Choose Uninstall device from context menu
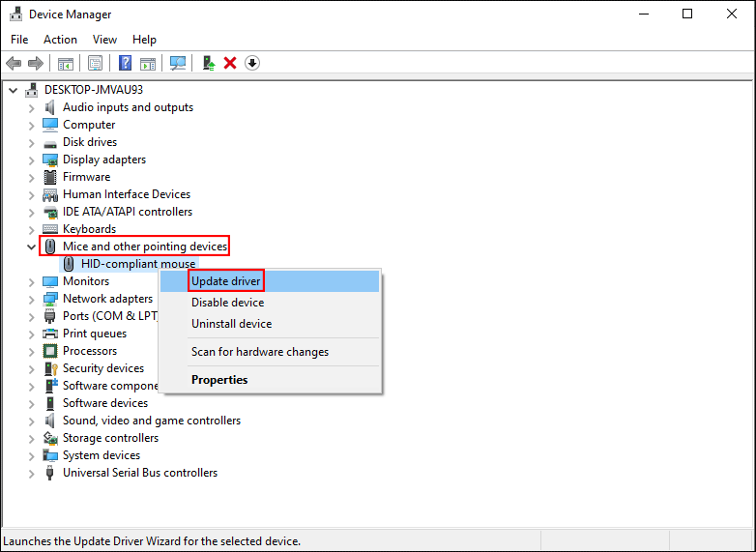 point(270,324)
